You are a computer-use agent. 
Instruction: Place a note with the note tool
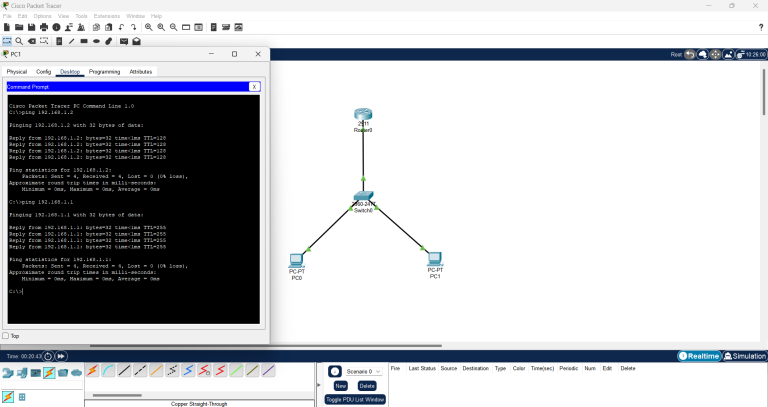(x=59, y=41)
